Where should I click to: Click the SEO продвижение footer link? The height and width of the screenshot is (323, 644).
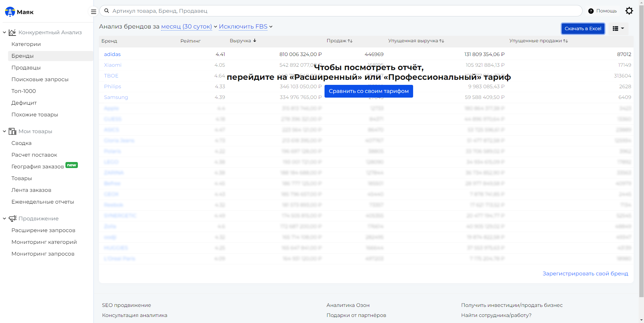pyautogui.click(x=127, y=305)
